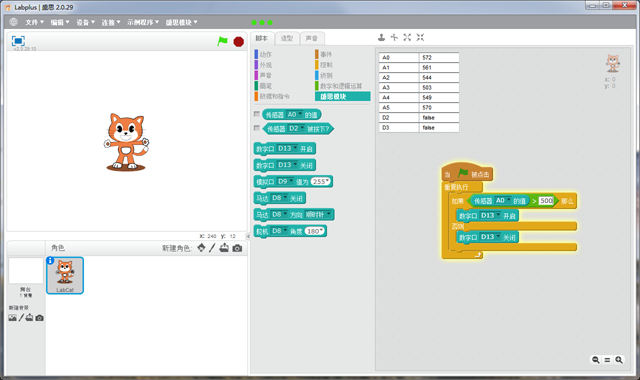
Task: Click the 重复执行 forever block
Action: pos(462,187)
